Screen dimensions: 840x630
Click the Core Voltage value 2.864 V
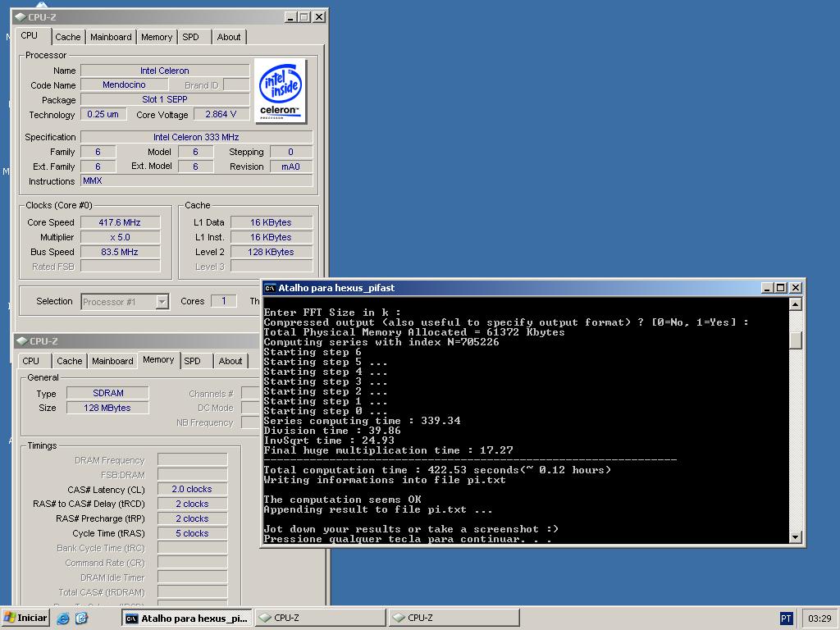coord(221,114)
